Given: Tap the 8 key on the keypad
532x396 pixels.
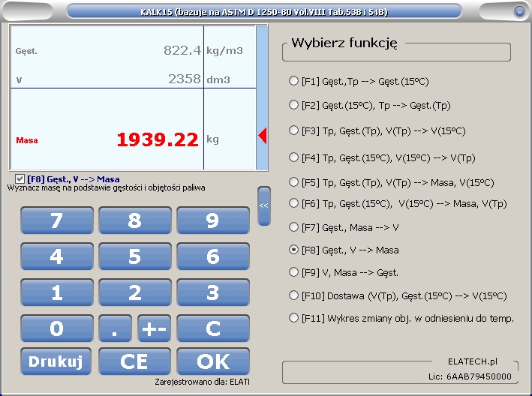Looking at the screenshot, I should click(x=135, y=220).
